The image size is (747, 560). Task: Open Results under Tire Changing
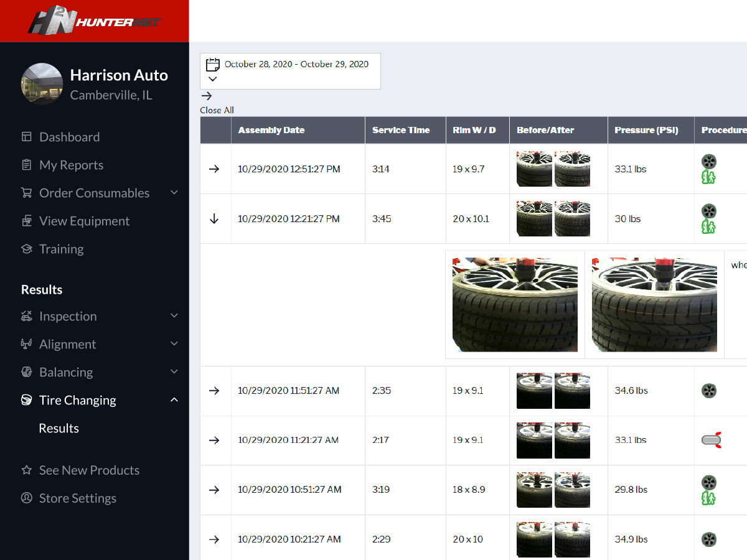[59, 428]
